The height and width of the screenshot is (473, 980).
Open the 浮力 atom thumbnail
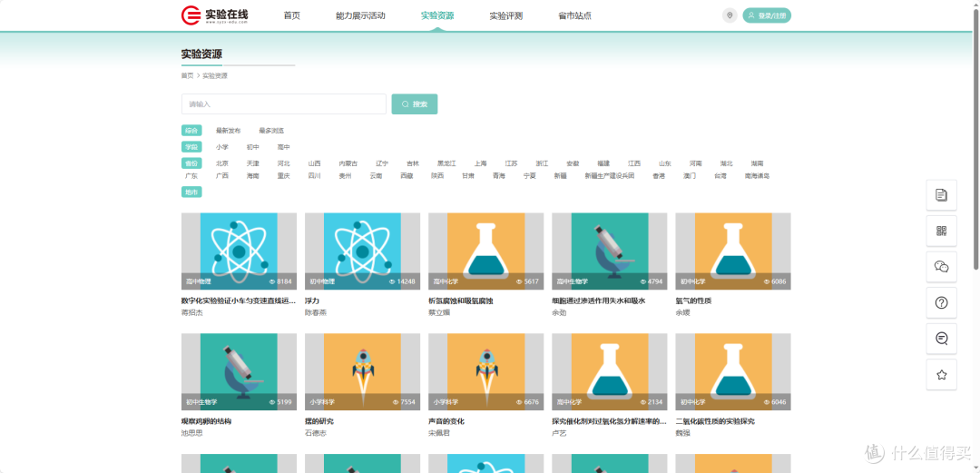coord(362,251)
